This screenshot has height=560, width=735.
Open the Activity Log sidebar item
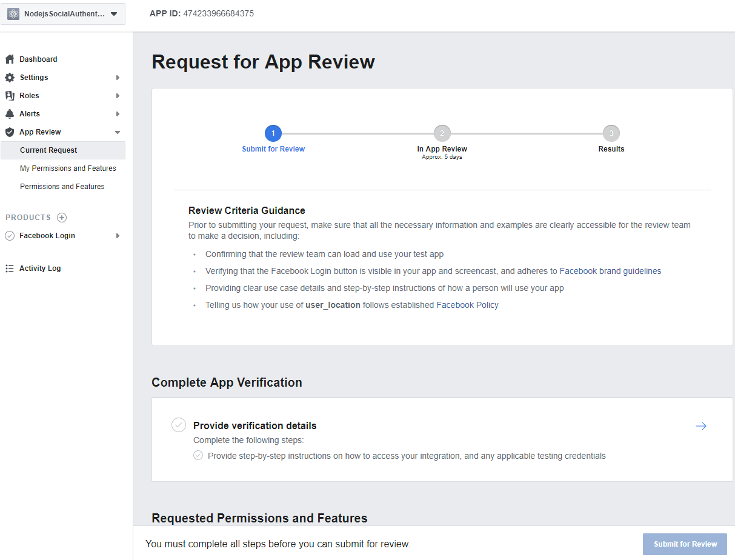pos(40,268)
